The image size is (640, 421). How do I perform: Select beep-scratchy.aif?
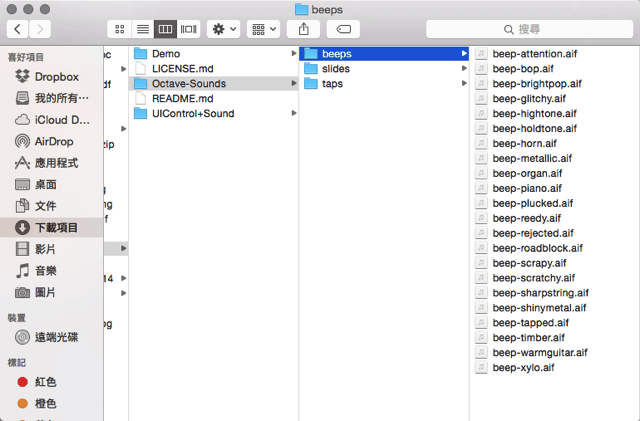tap(555, 278)
